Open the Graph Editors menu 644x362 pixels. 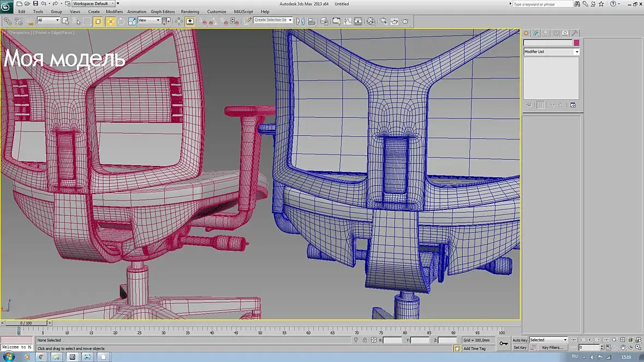(163, 11)
